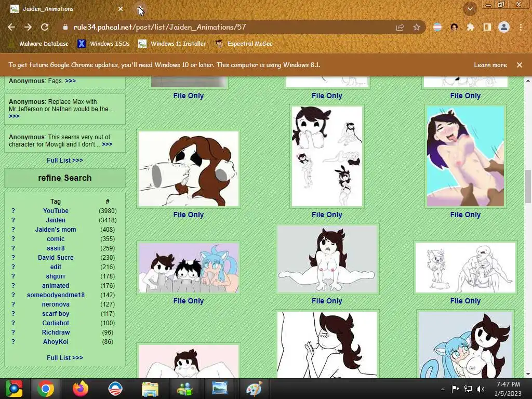This screenshot has width=532, height=399.
Task: Reload the current page
Action: point(45,27)
